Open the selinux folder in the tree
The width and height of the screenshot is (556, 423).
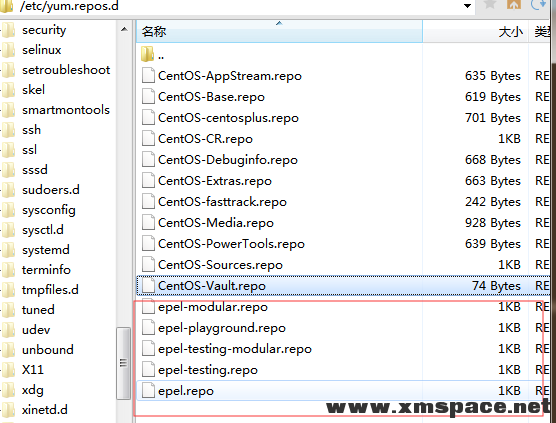click(41, 50)
